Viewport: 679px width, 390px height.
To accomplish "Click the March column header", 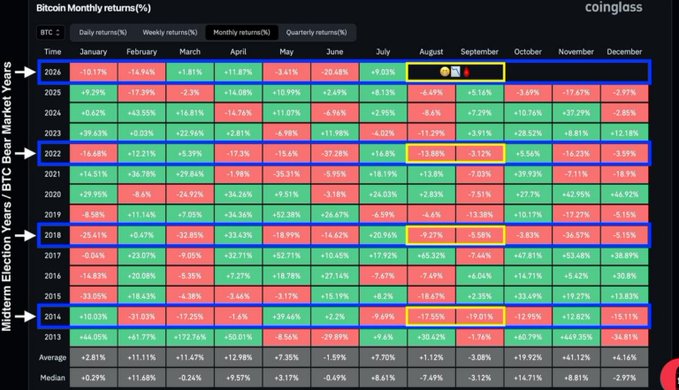I will 190,52.
